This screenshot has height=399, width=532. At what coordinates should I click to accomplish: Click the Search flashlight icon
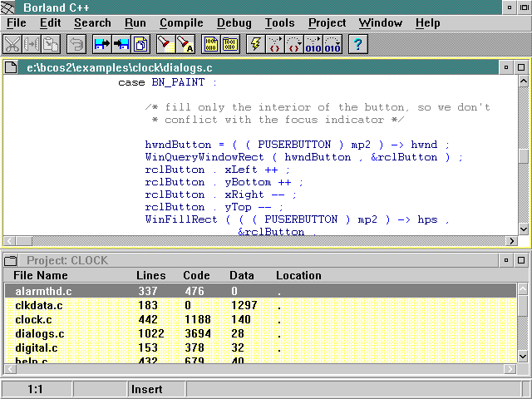coord(165,44)
